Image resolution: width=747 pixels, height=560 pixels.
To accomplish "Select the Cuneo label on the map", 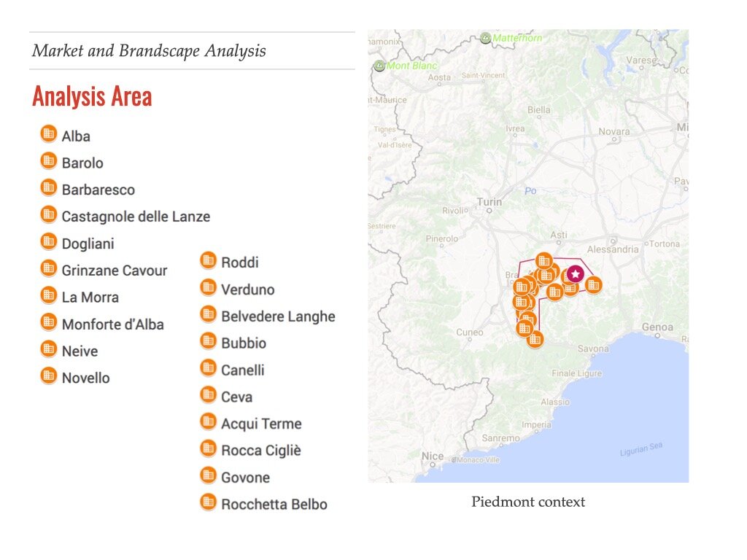I will [470, 332].
